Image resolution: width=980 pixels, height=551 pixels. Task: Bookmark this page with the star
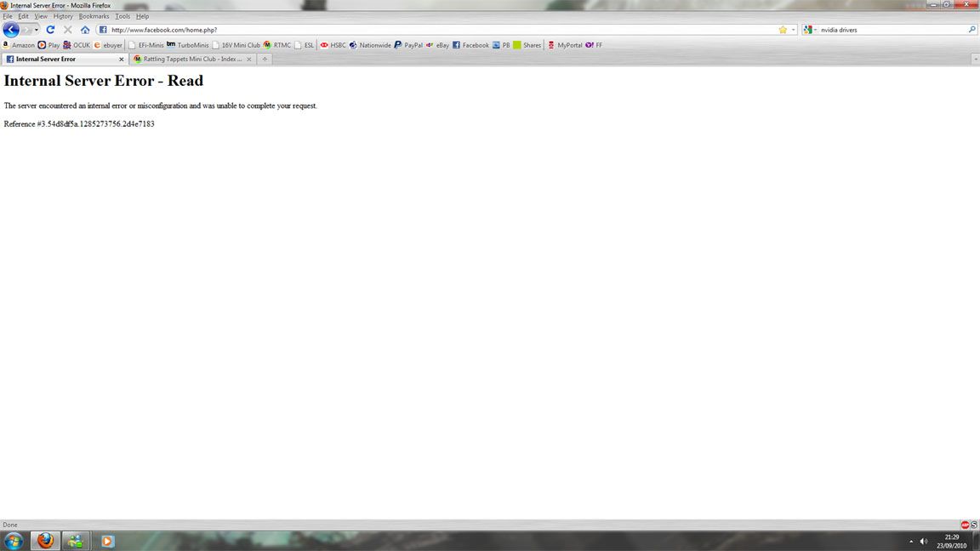(x=783, y=30)
